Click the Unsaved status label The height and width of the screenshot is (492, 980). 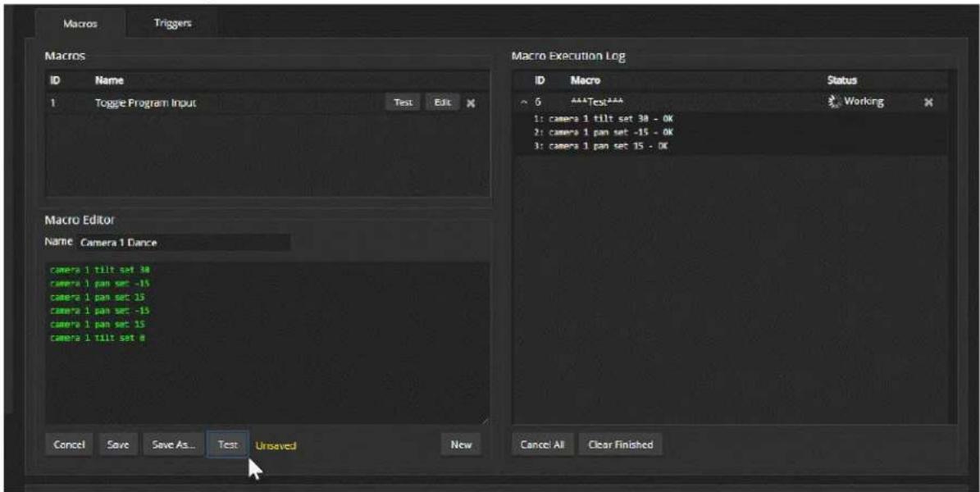coord(276,446)
